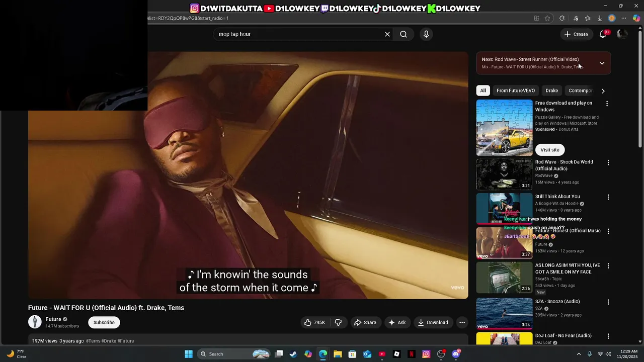Screen dimensions: 644x362
Task: Open Copilot sidebar in Edge
Action: 636,18
